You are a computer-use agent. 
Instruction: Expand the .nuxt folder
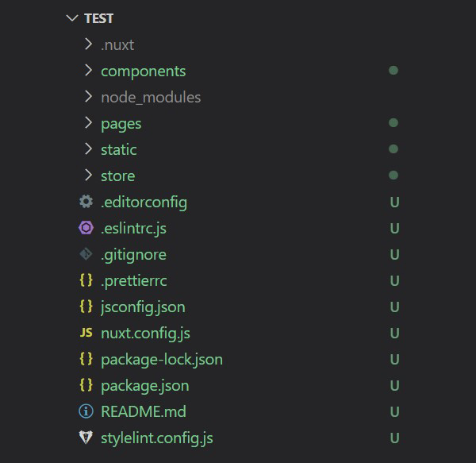[88, 44]
